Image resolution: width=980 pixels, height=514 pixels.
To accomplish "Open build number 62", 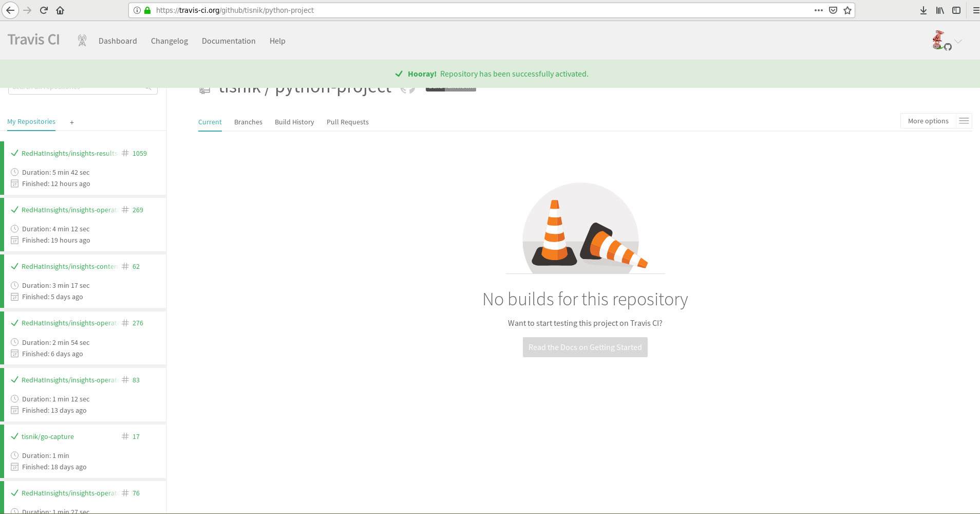I will [136, 266].
